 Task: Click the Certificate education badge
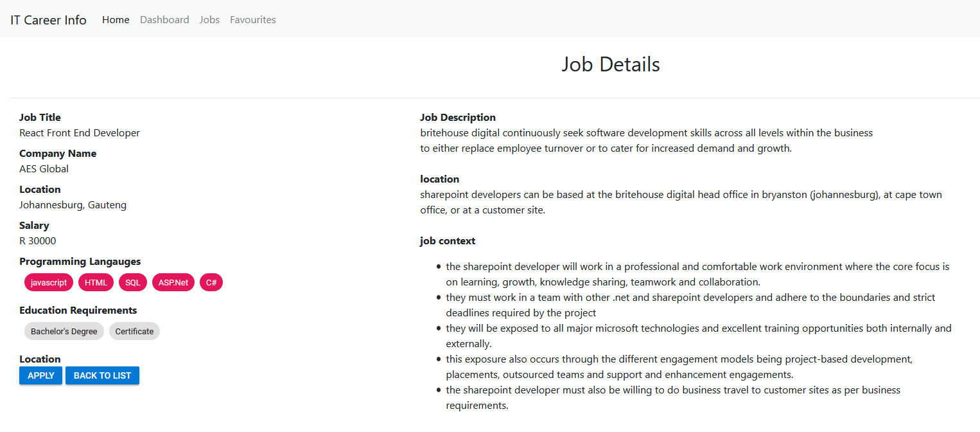134,330
